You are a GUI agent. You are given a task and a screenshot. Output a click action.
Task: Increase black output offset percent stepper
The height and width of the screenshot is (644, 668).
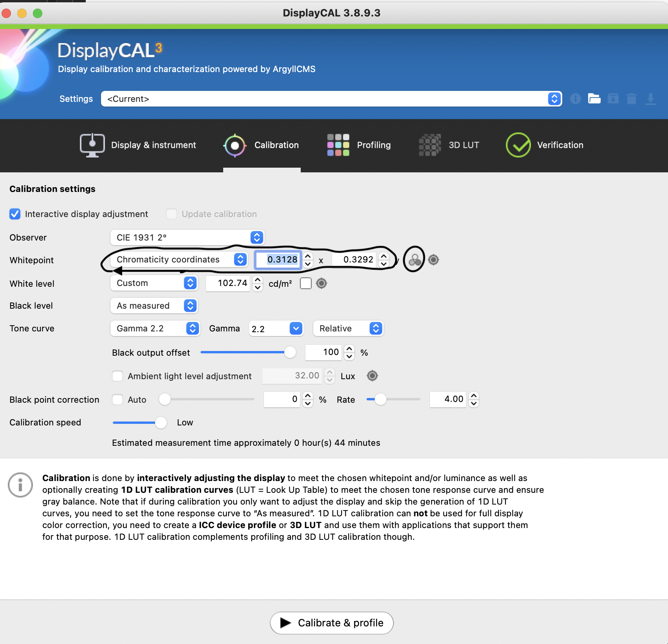[x=350, y=349]
